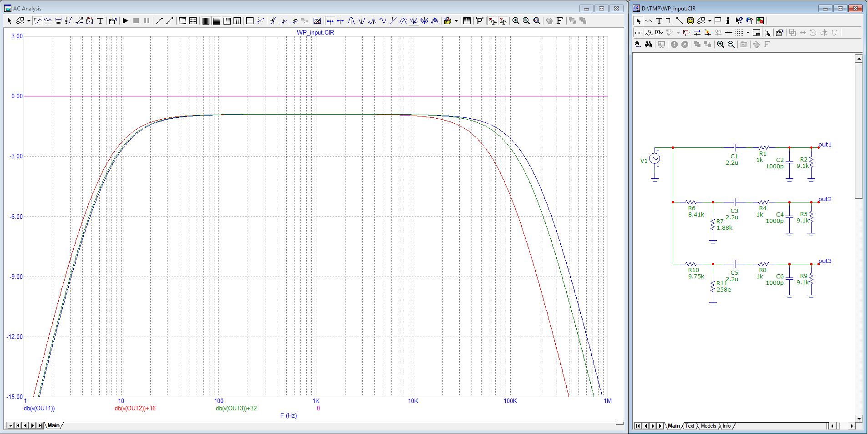Select the arrow tool in AC Analysis toolbar

[10, 20]
